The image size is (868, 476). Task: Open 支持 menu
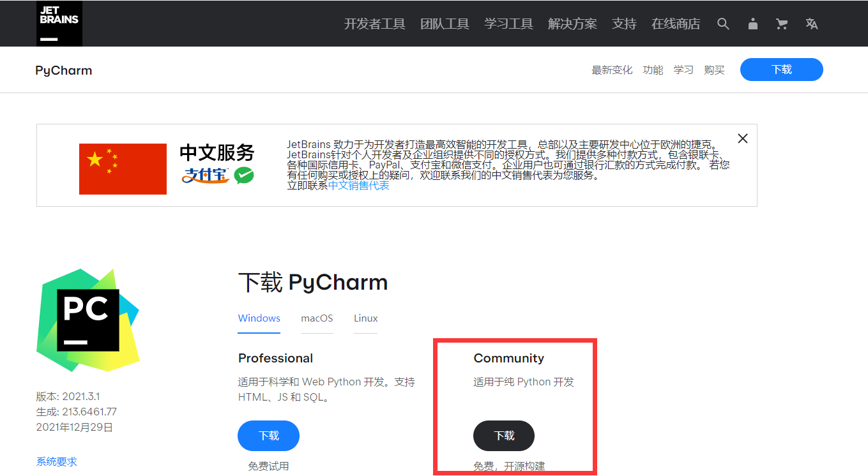coord(624,24)
